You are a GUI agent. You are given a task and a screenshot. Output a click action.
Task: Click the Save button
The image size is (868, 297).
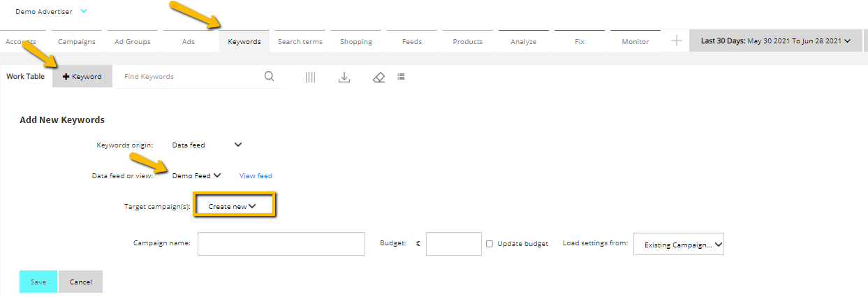tap(38, 282)
